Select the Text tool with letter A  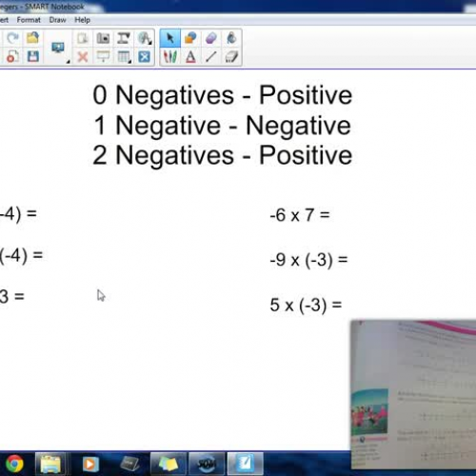click(190, 57)
